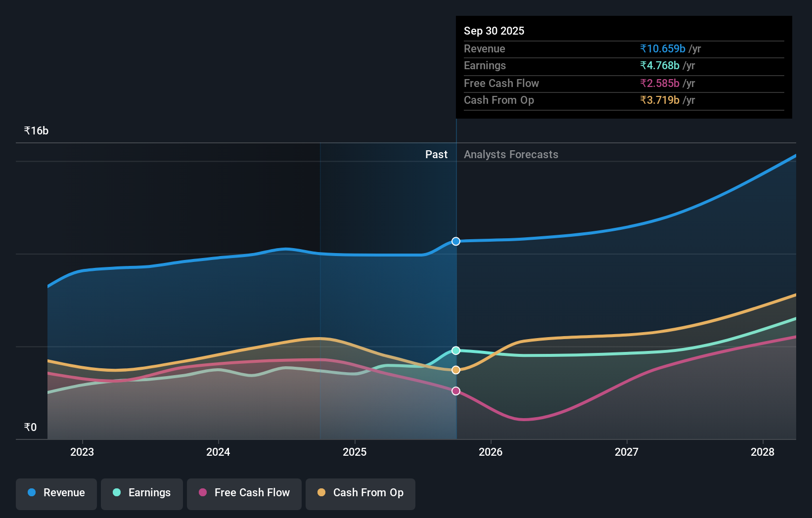Select the Free Cash Flow marker on chart
This screenshot has width=812, height=518.
pyautogui.click(x=455, y=391)
